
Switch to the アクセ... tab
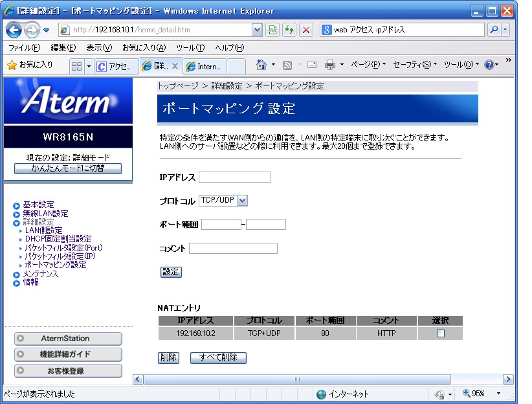coord(116,66)
